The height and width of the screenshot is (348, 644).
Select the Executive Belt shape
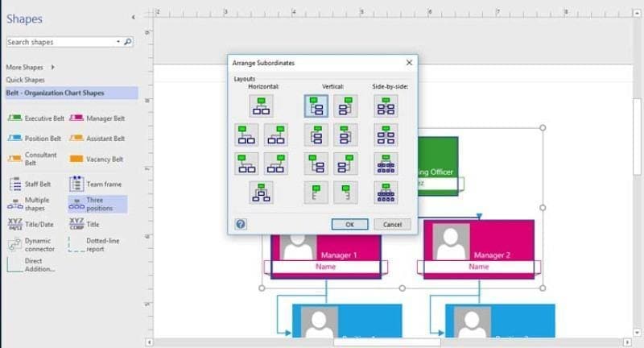click(x=35, y=118)
